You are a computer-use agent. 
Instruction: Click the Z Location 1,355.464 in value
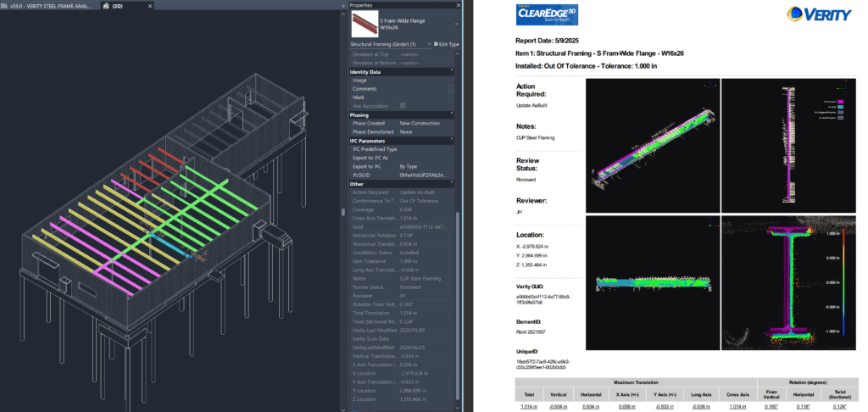coord(414,399)
